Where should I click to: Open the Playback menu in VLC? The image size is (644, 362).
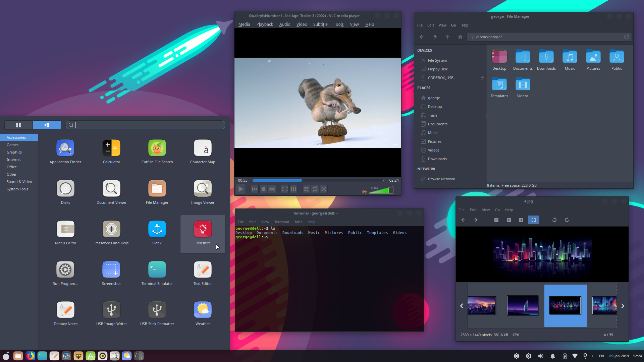(264, 24)
